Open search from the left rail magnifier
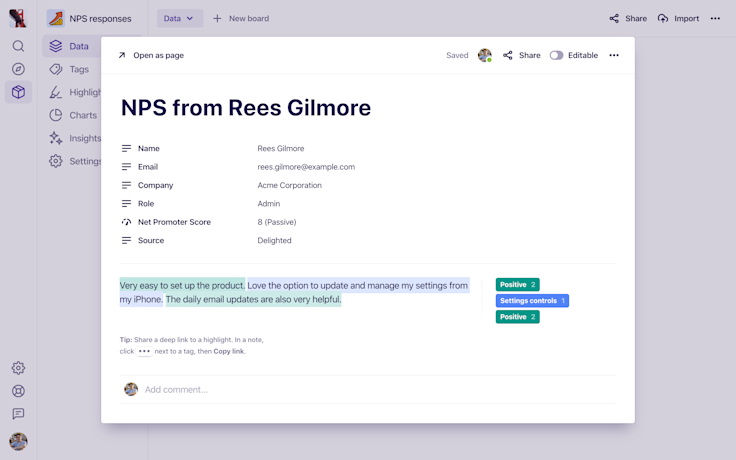 (18, 46)
